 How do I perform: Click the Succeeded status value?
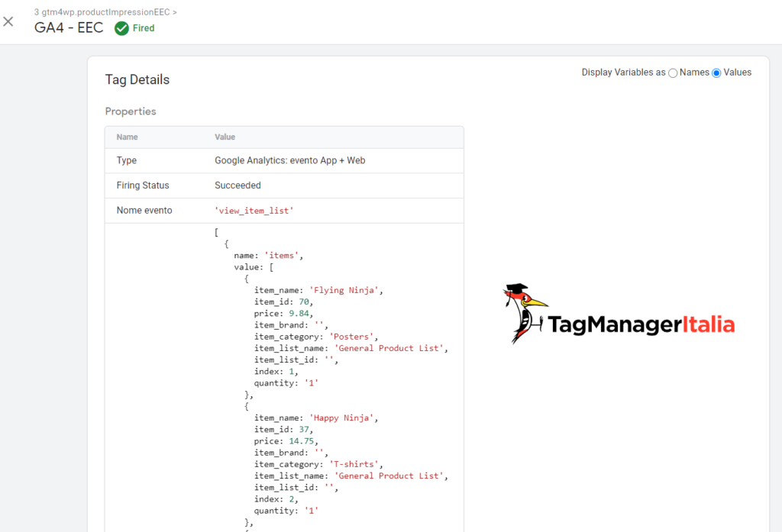tap(238, 185)
